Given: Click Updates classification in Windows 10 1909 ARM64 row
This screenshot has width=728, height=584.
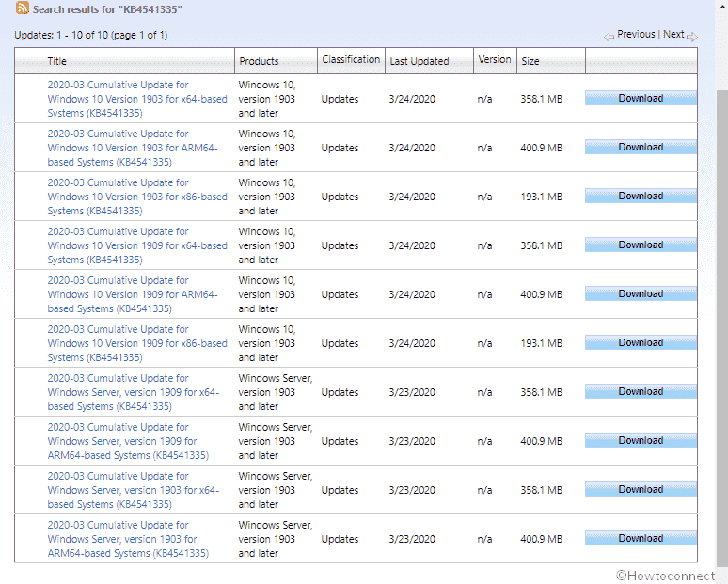Looking at the screenshot, I should coord(340,294).
